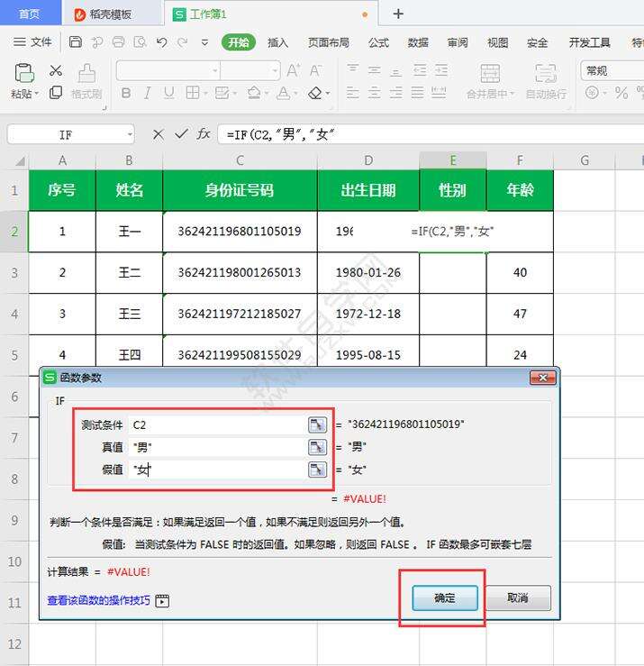Cancel formula entry with X icon
644x666 pixels.
tap(159, 134)
